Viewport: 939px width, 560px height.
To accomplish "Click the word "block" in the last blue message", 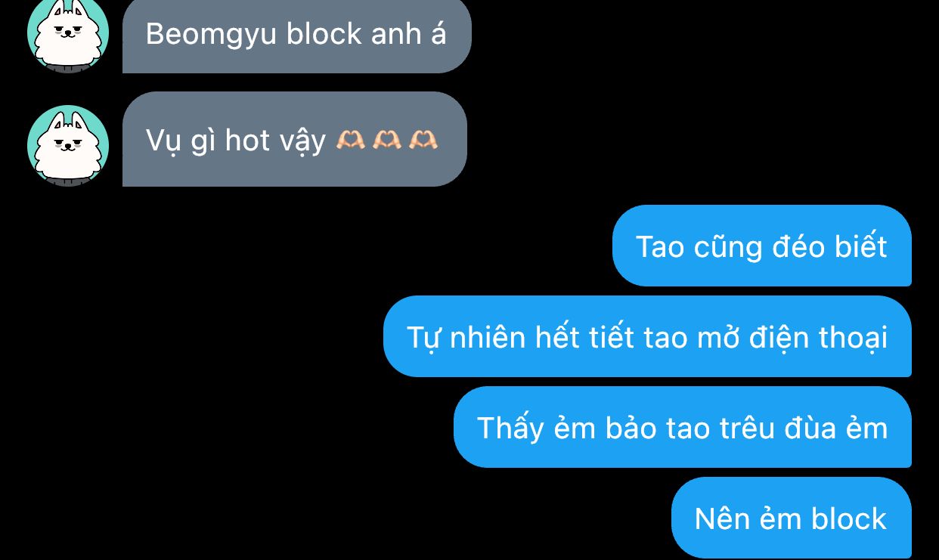I will pos(848,518).
